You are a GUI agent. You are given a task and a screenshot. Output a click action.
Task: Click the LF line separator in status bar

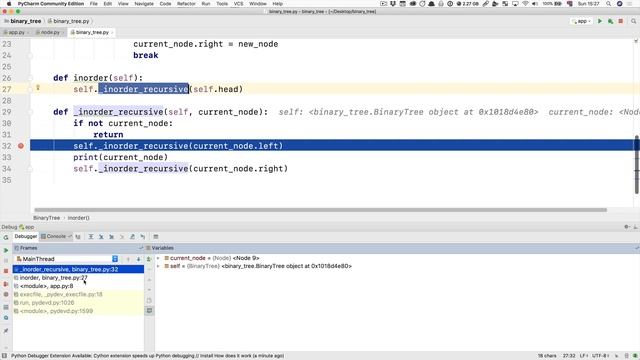coord(583,356)
